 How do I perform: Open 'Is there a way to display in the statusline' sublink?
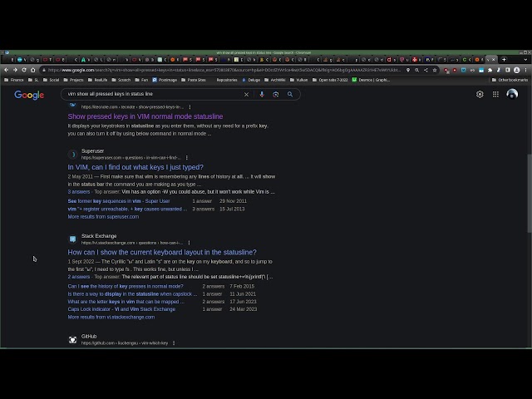(132, 294)
